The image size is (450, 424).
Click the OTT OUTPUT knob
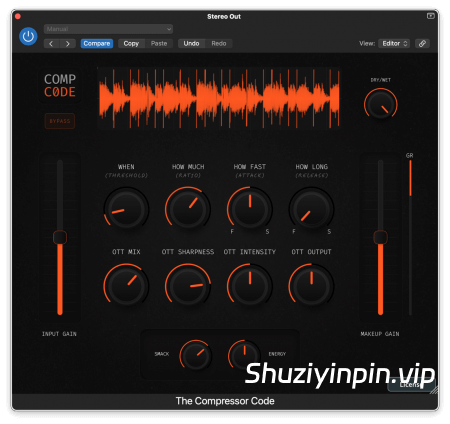pyautogui.click(x=311, y=286)
